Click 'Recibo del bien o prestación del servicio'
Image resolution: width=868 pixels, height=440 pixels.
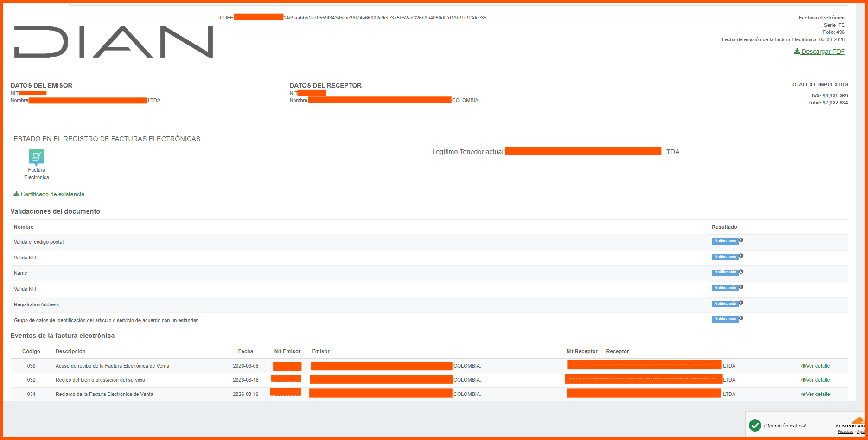[100, 380]
